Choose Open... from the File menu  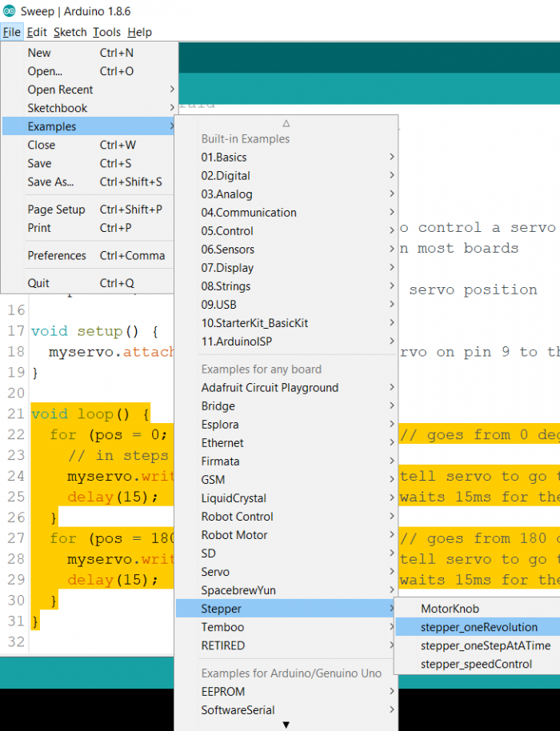(x=89, y=71)
